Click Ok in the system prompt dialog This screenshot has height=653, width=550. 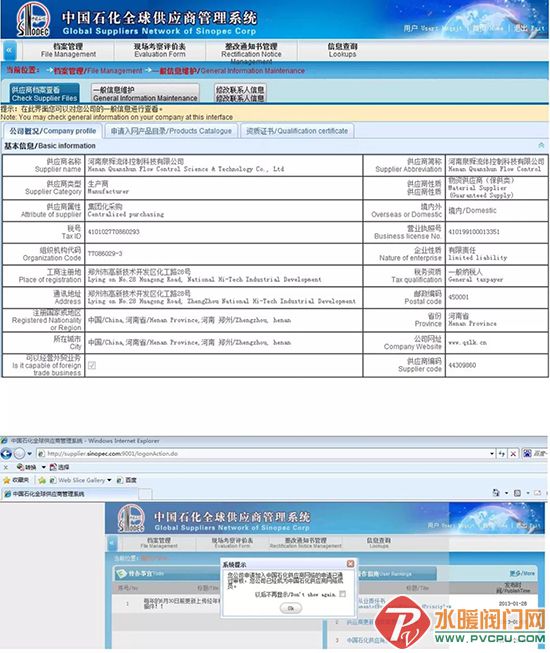click(x=291, y=608)
